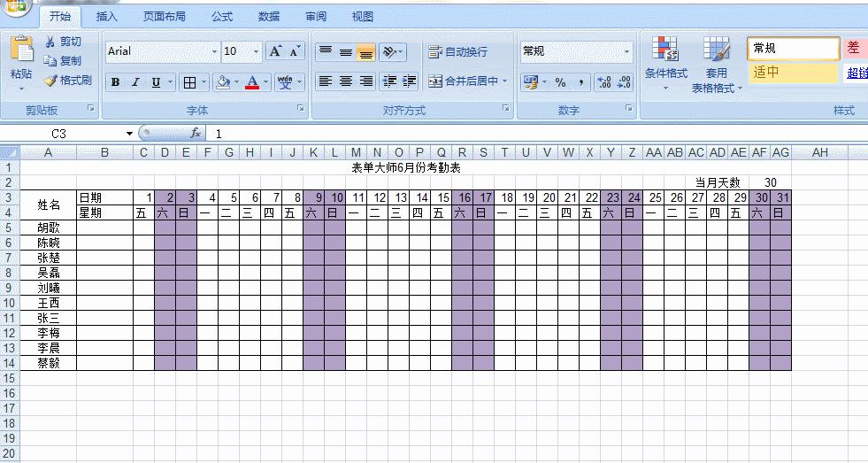Screen dimensions: 868x463
Task: Click the Copy (复制) button
Action: coord(63,61)
